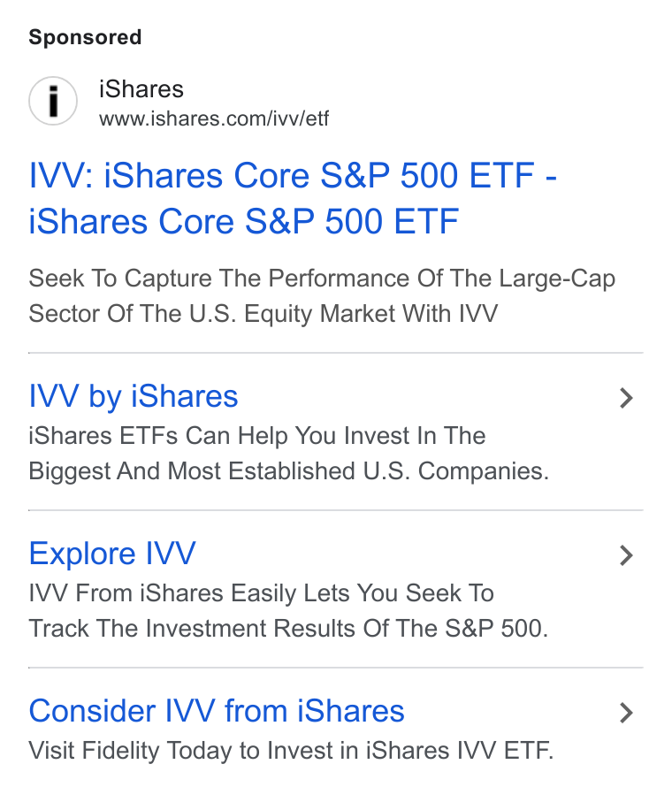672x810 pixels.
Task: Click the iShares advertiser name
Action: pyautogui.click(x=141, y=88)
